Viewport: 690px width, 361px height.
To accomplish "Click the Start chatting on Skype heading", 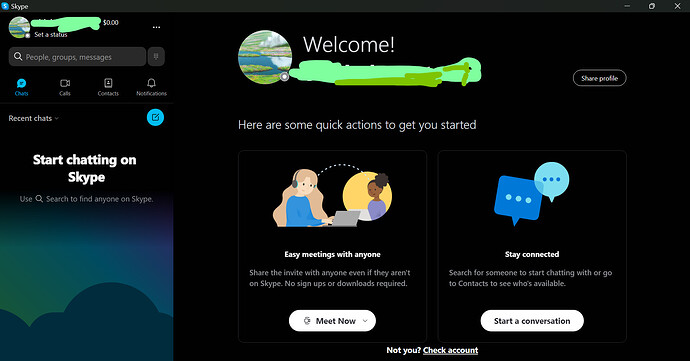I will click(x=85, y=168).
